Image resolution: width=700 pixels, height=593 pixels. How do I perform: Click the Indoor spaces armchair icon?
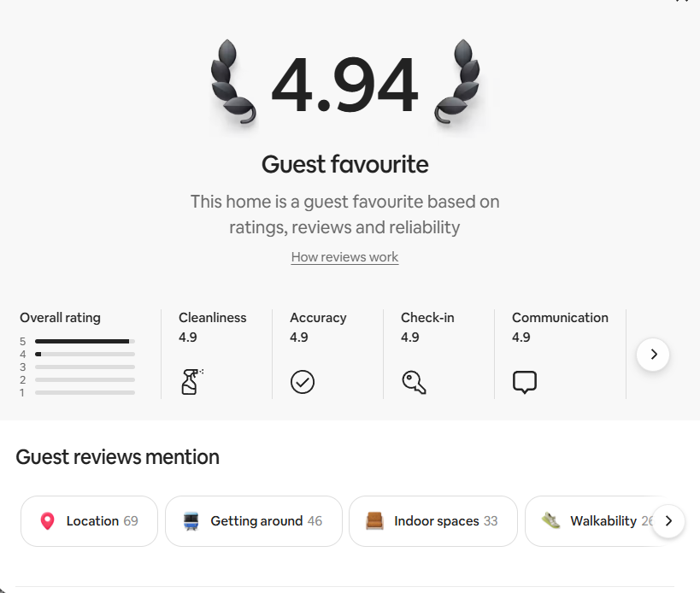374,521
